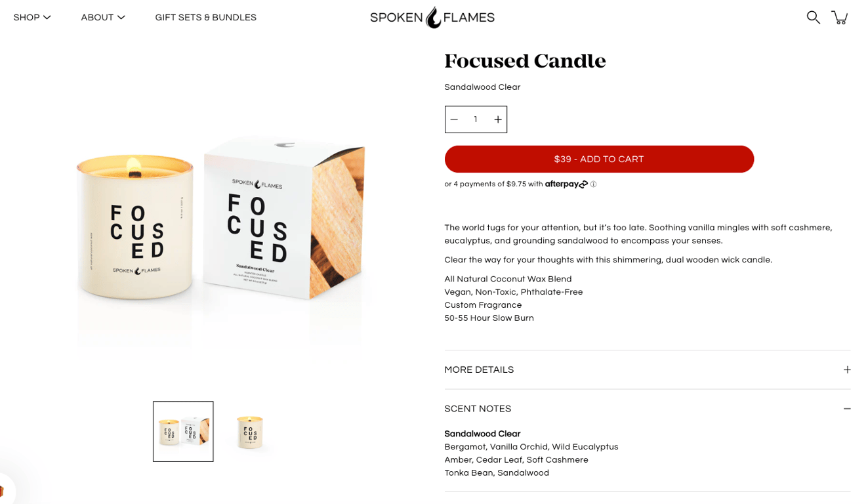Open GIFT SETS & BUNDLES menu item
The image size is (868, 504).
[205, 17]
